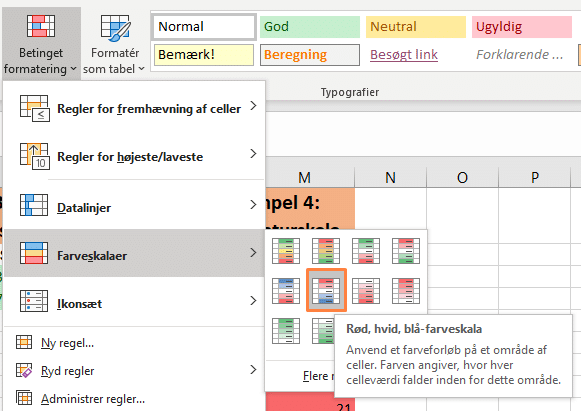Choose Ny regel... menu entry

[134, 343]
